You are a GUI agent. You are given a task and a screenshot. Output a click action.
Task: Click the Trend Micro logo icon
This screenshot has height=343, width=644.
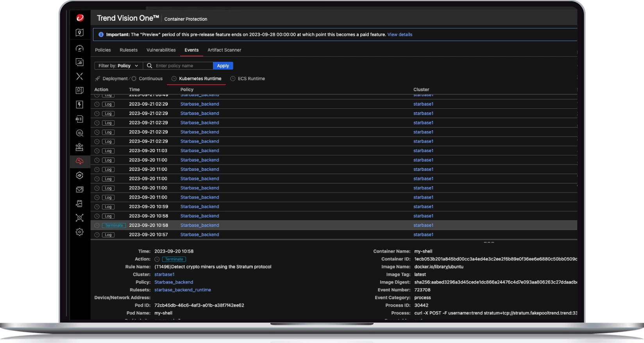pos(80,18)
